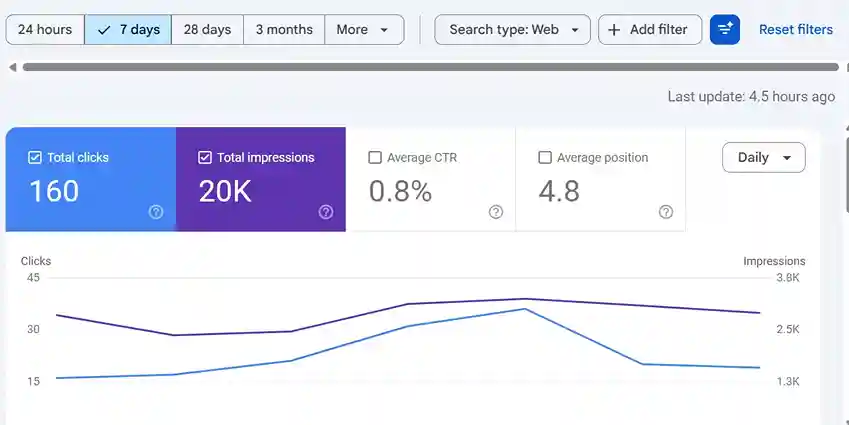Select the 7 days date range
The image size is (849, 425).
click(x=128, y=30)
